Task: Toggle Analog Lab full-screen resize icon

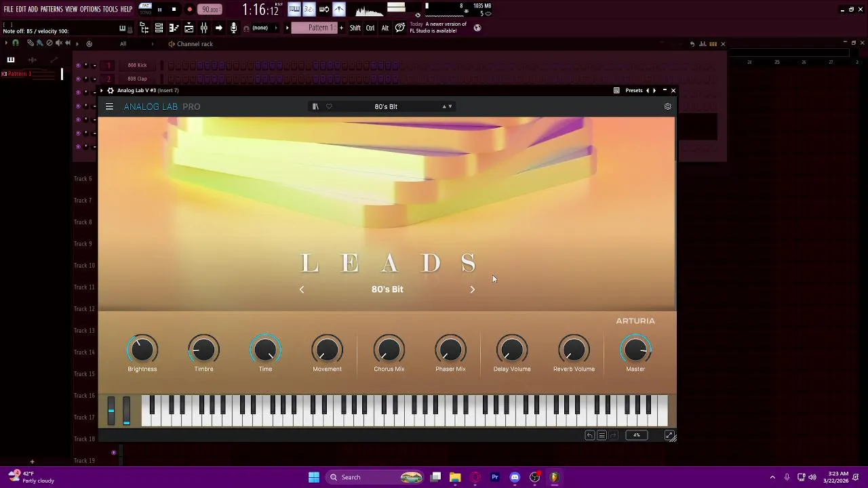Action: [669, 436]
